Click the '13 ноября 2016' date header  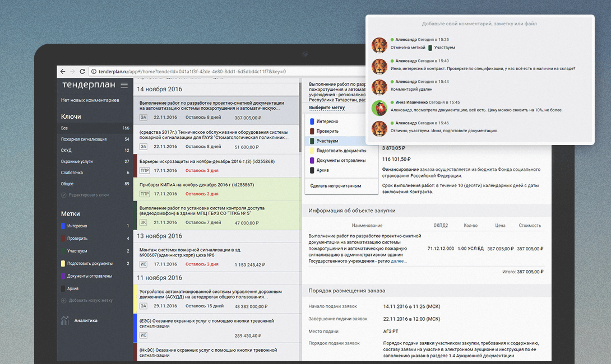pyautogui.click(x=159, y=236)
